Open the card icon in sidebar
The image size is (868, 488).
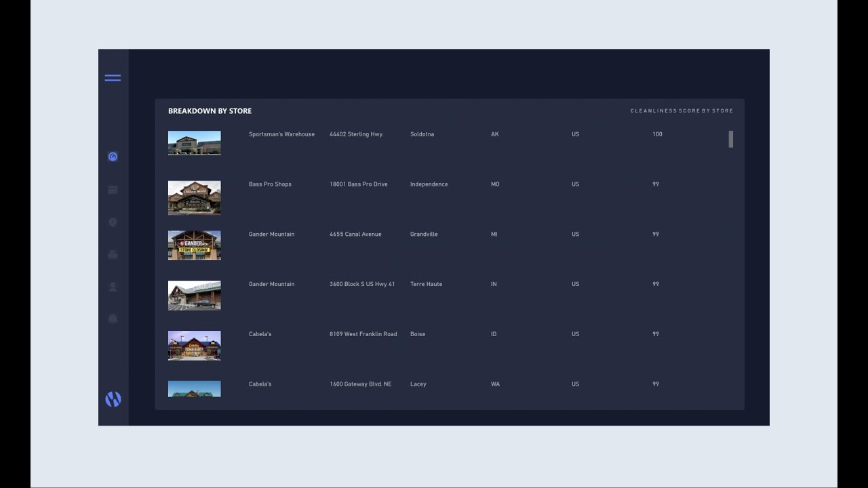tap(113, 190)
